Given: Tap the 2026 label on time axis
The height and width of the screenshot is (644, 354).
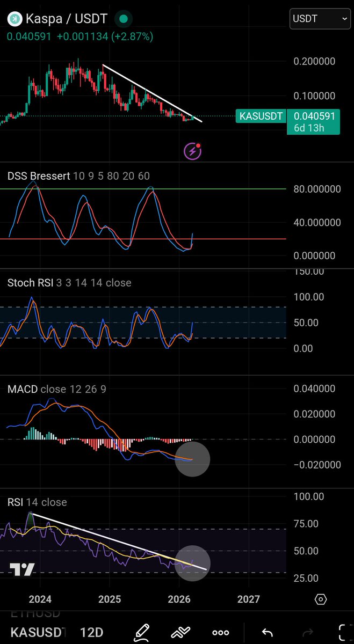Looking at the screenshot, I should (179, 599).
